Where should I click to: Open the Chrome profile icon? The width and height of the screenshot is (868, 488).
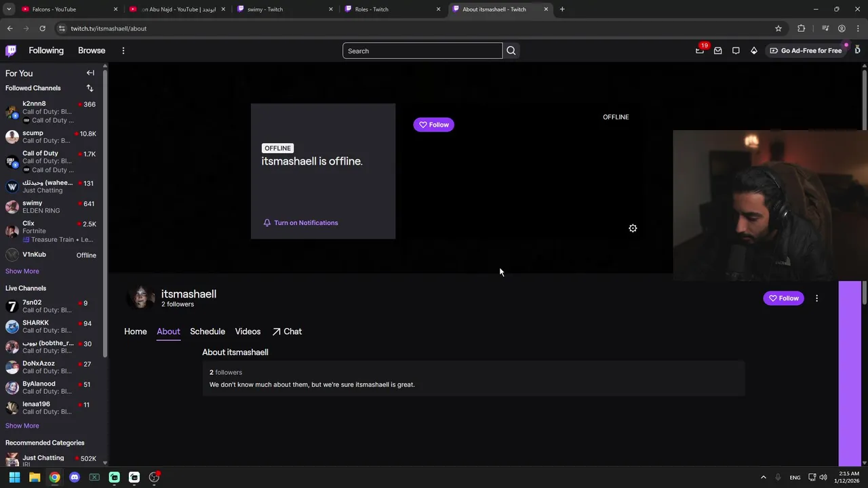(x=842, y=28)
